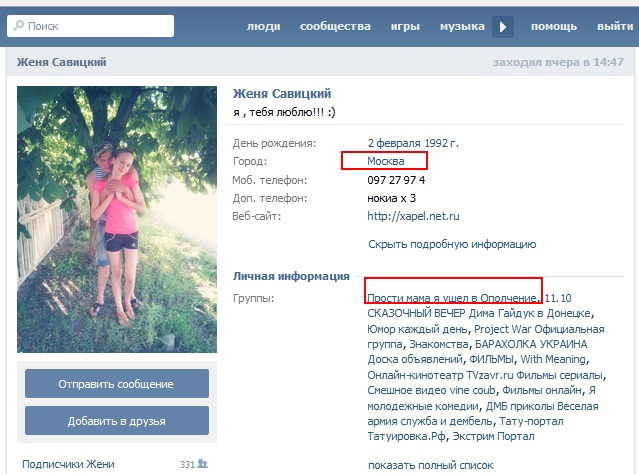Screen dimensions: 639x474
Task: Click the Отправить сообщение button
Action: click(116, 384)
